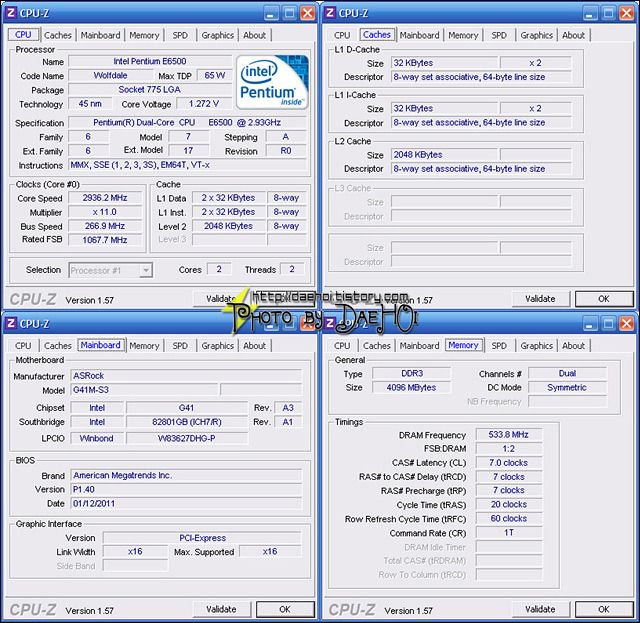This screenshot has height=623, width=640.
Task: Open the Processor #1 selection dropdown
Action: (x=111, y=270)
